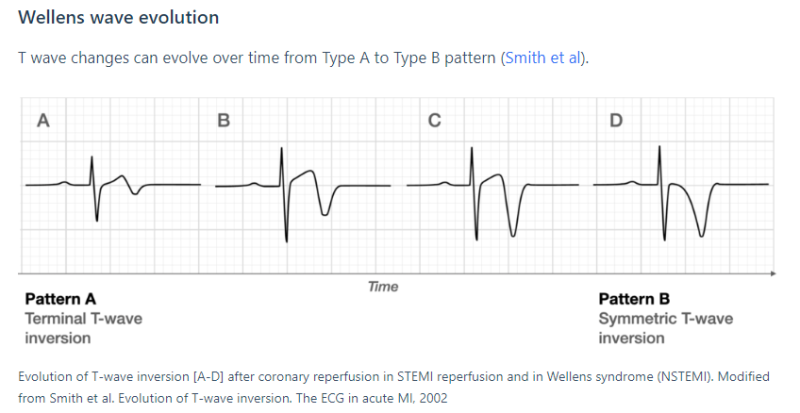This screenshot has width=800, height=413.
Task: Click the bold Pattern A label
Action: (60, 298)
